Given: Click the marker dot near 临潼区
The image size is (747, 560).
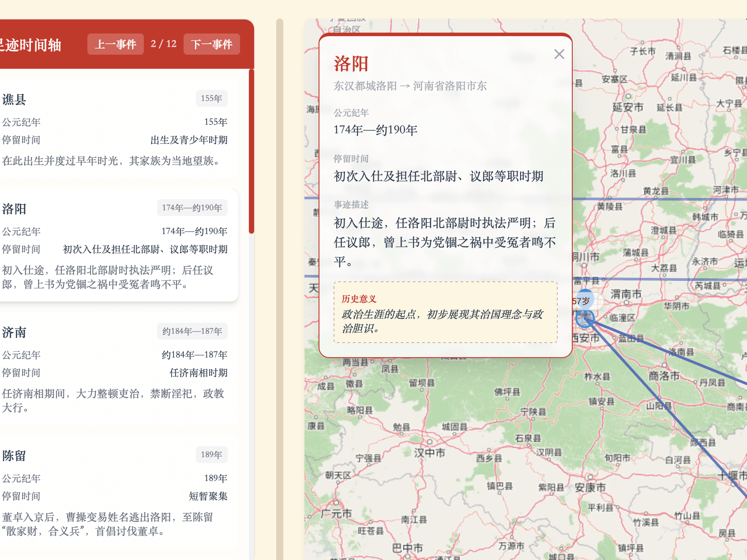Looking at the screenshot, I should point(605,317).
